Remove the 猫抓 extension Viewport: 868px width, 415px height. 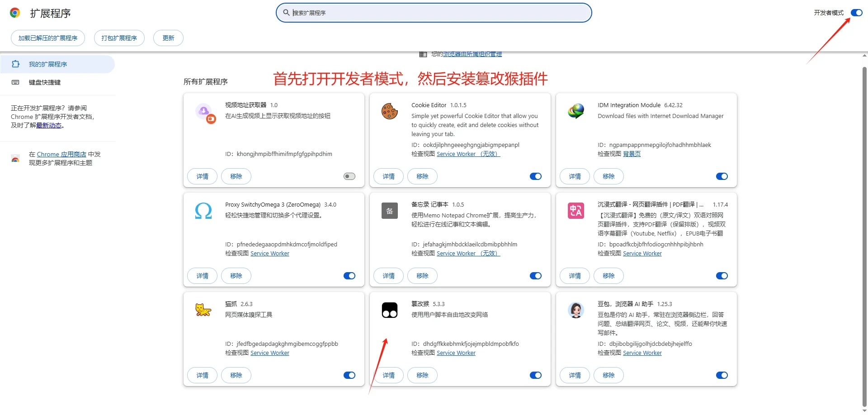pyautogui.click(x=236, y=375)
